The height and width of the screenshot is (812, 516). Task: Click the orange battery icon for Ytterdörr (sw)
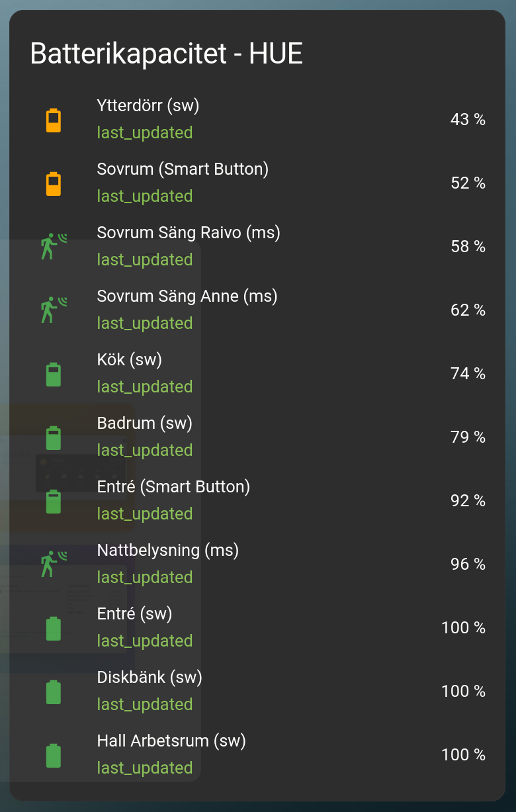(x=54, y=120)
